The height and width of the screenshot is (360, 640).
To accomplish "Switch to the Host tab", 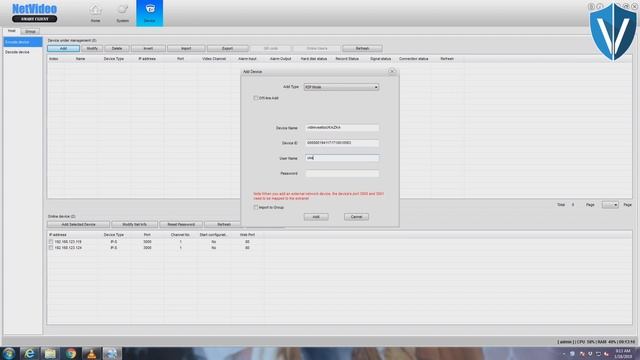I will [11, 31].
